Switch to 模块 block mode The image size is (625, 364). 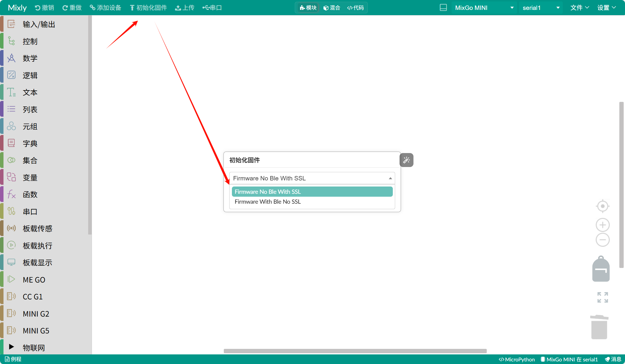pyautogui.click(x=308, y=8)
